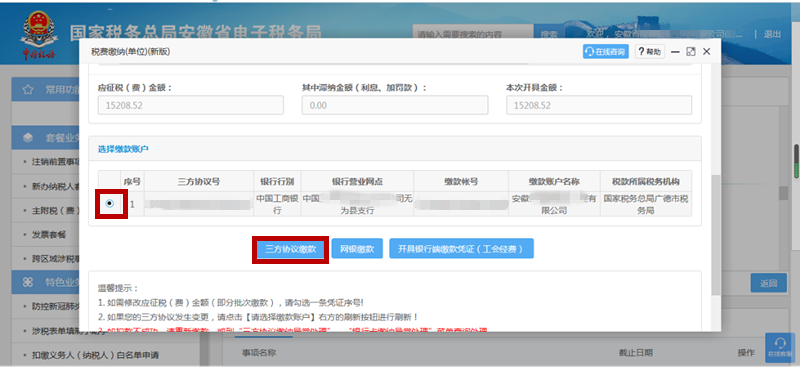This screenshot has height=367, width=800.
Task: Click the 应征税(费)金额 field showing 15208.52
Action: (191, 105)
